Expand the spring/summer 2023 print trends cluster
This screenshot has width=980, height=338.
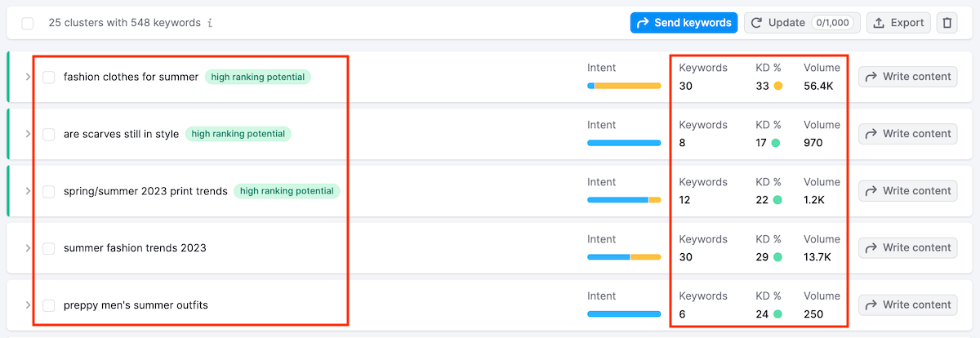[x=28, y=191]
